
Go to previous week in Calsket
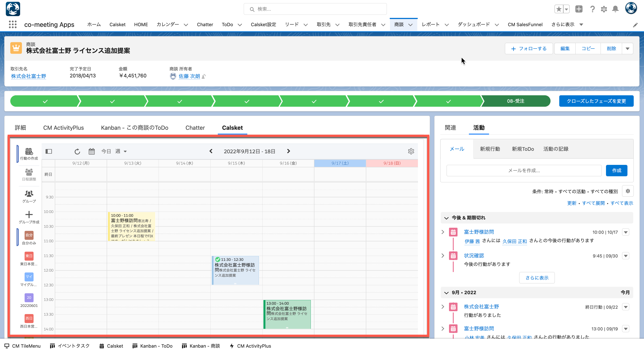click(211, 151)
